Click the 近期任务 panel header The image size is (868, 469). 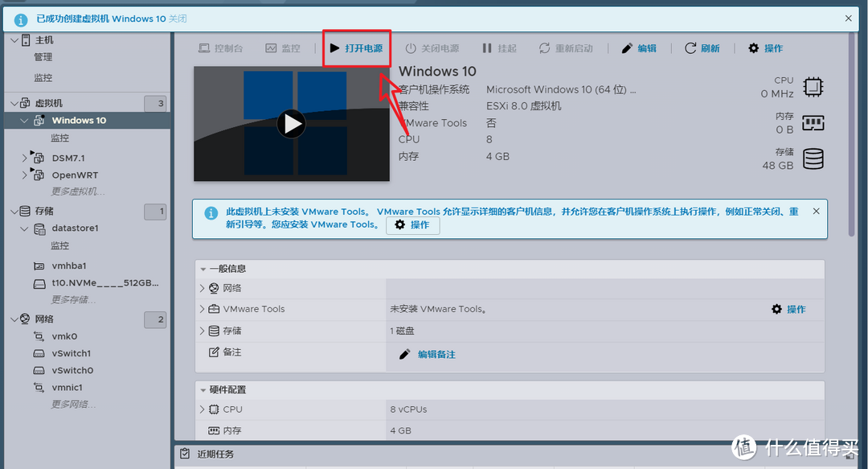(518, 454)
